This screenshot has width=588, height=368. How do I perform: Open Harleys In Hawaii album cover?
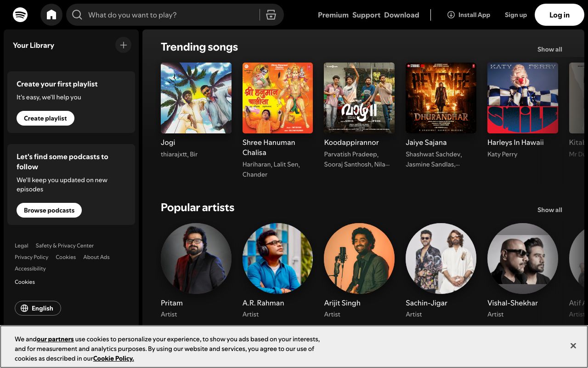522,98
